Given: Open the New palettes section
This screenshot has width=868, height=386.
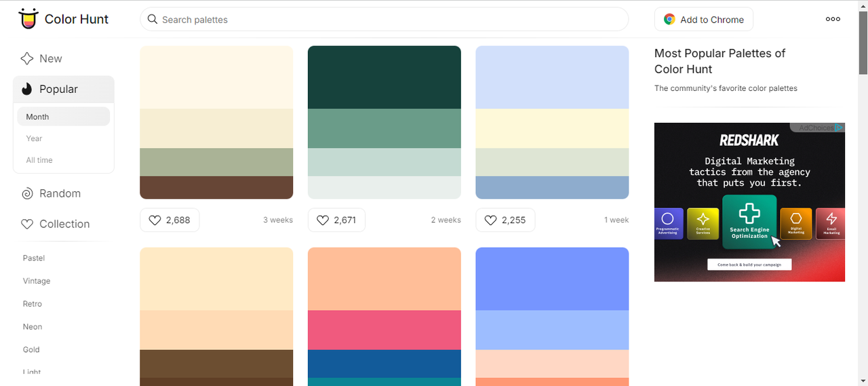Looking at the screenshot, I should tap(64, 58).
